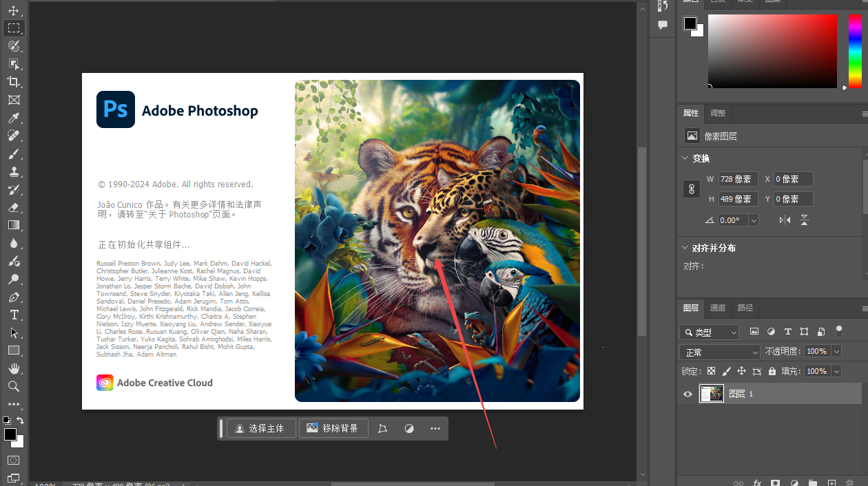Choose the Hand tool
Screen dimensions: 868x486
point(14,368)
